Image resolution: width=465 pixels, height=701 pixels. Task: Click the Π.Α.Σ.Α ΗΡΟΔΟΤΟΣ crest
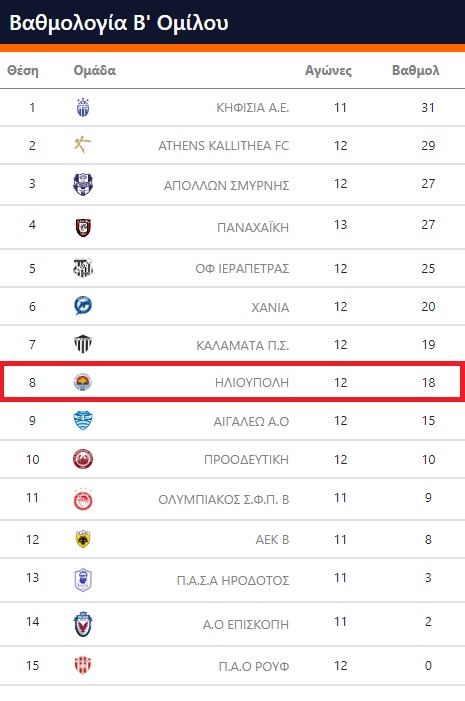(x=83, y=580)
